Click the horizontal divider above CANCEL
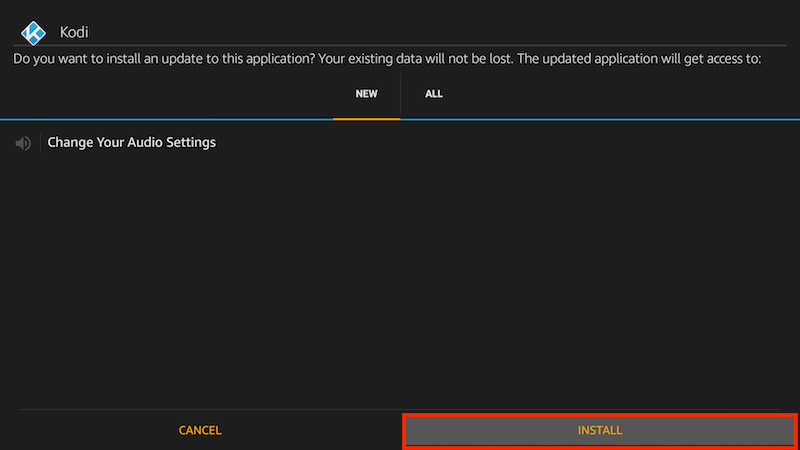 coord(400,409)
